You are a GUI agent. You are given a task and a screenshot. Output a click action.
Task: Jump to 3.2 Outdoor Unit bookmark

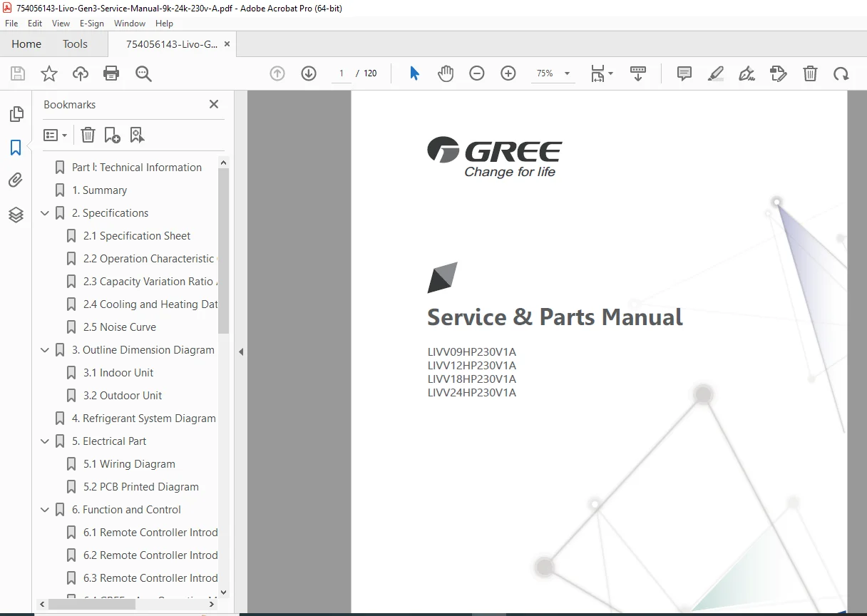click(x=123, y=396)
